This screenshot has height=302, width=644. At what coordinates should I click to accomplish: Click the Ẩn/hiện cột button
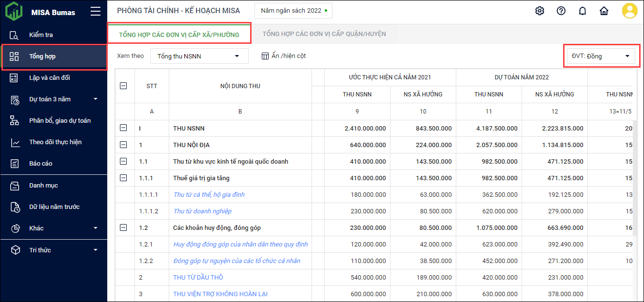coord(284,56)
